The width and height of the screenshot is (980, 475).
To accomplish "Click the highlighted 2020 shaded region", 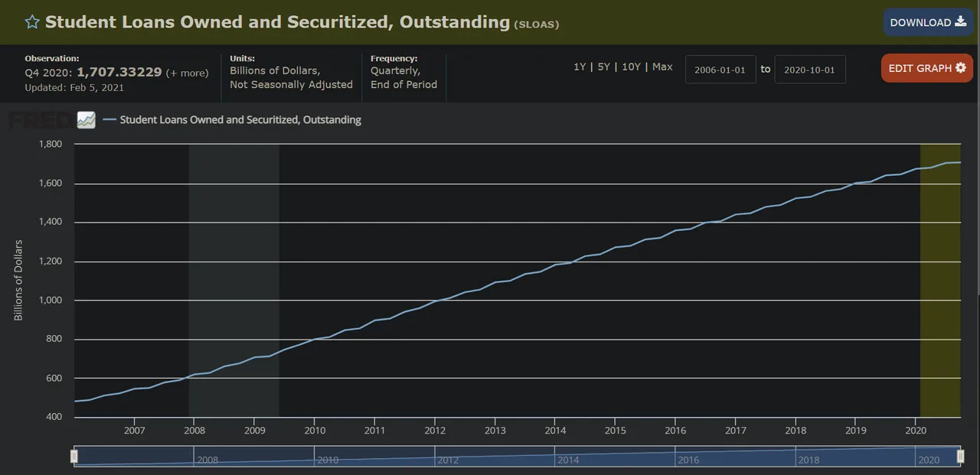I will pyautogui.click(x=940, y=280).
